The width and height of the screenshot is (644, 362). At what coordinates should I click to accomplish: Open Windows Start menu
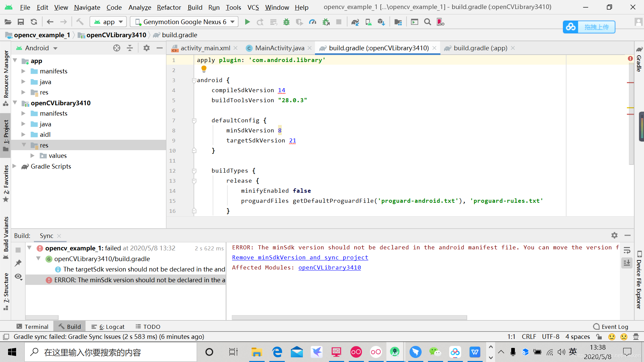pos(12,352)
